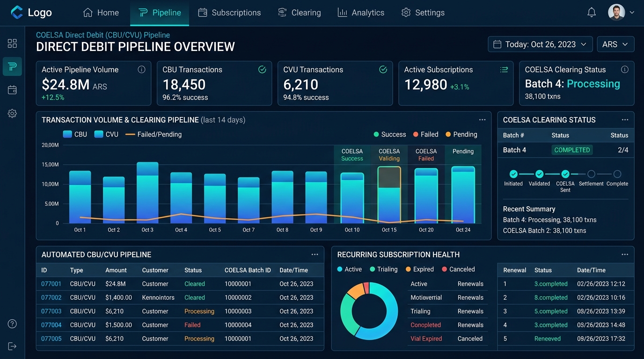Show info for COELSA Clearing Status card
The image size is (644, 359).
click(624, 70)
